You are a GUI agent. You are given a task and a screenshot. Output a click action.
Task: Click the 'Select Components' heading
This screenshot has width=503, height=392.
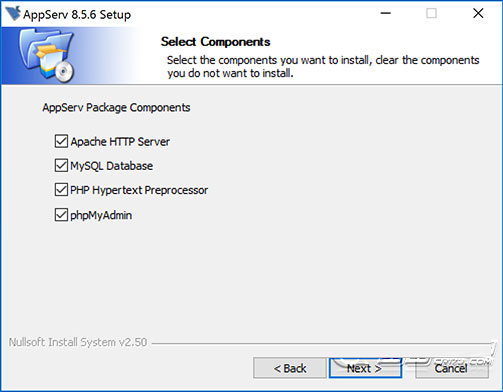click(x=215, y=42)
